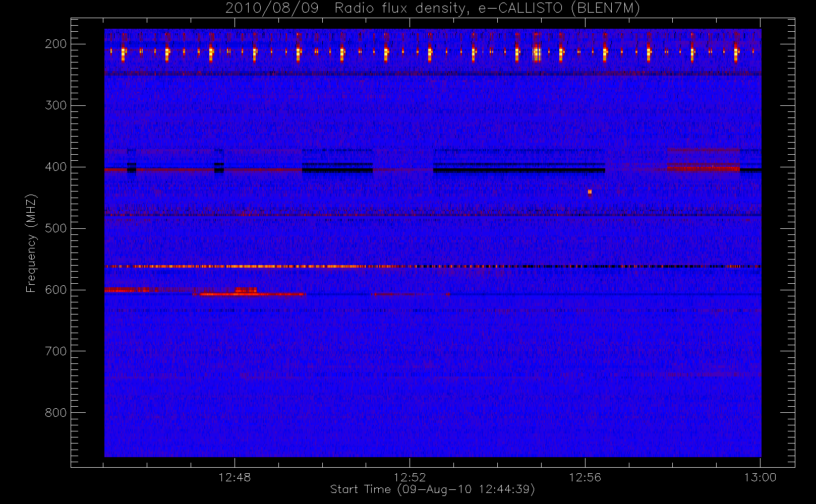Click the 400 frequency tick label
The image size is (816, 504).
(x=56, y=167)
